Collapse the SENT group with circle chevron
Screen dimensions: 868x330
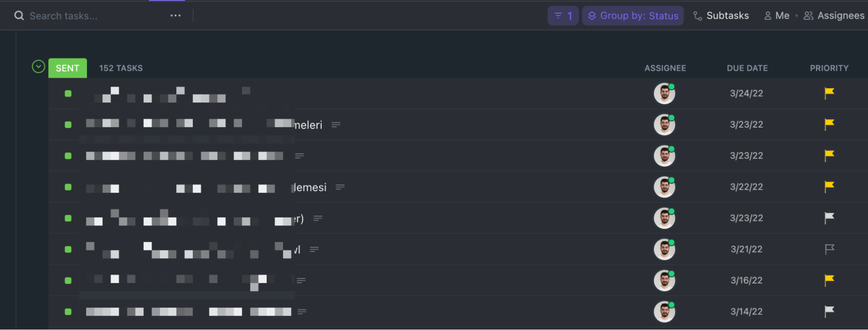(39, 66)
